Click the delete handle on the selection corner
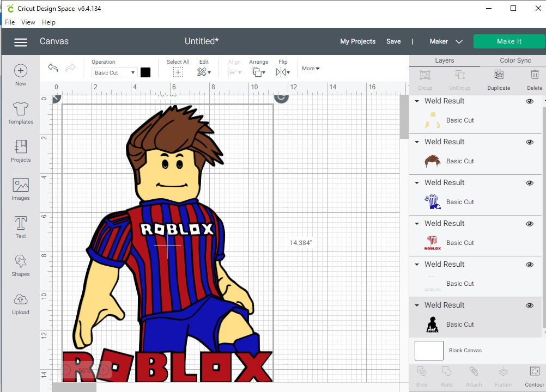This screenshot has height=392, width=546. point(56,99)
